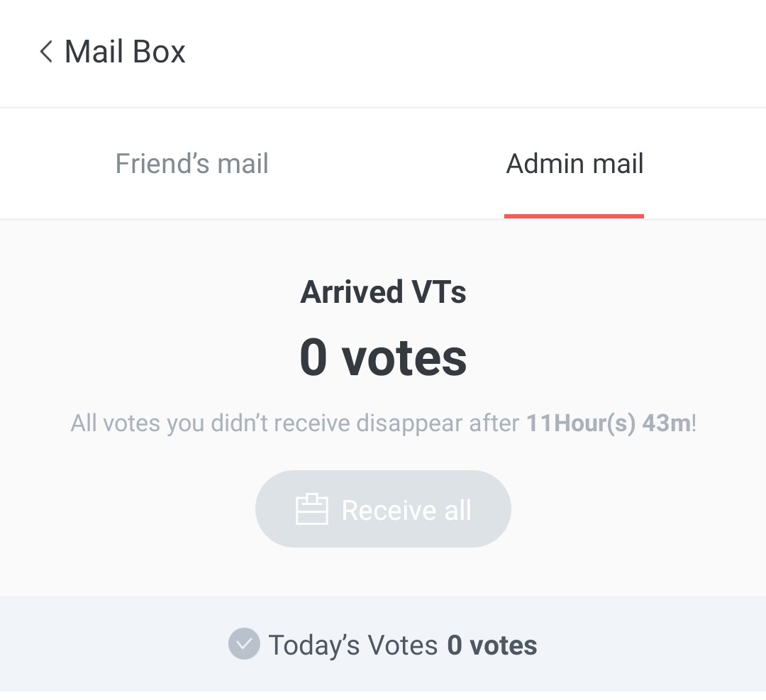Click the large 0 votes count
The height and width of the screenshot is (700, 766).
point(383,357)
